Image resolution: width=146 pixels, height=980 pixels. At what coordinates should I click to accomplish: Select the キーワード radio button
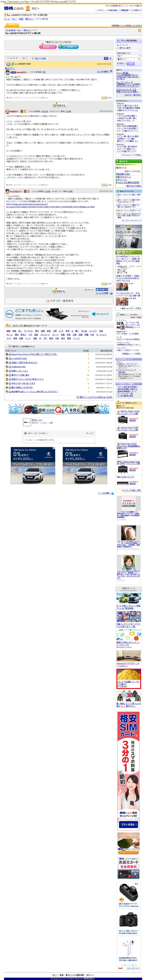[118, 45]
